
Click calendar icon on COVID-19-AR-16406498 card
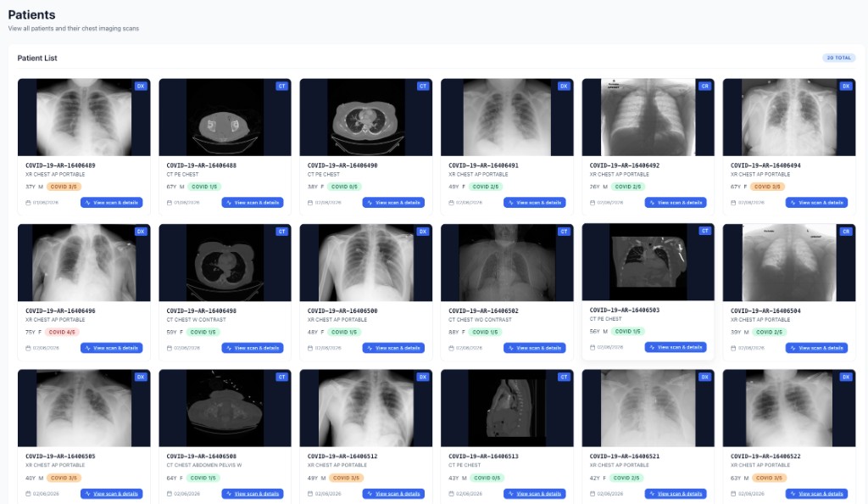[170, 349]
